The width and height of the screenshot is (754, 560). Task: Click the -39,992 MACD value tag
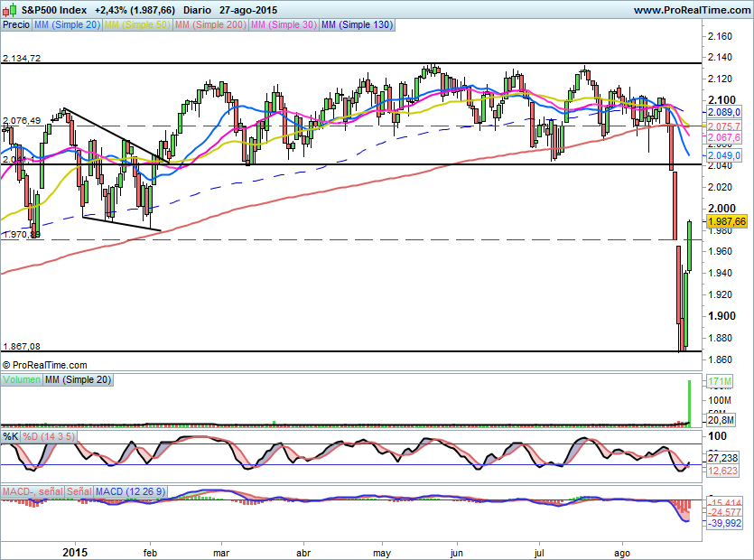[724, 523]
